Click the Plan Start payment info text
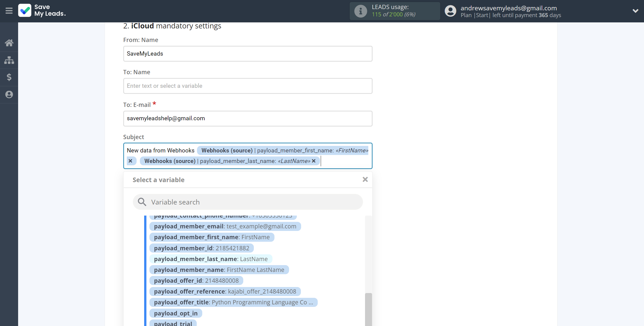The height and width of the screenshot is (326, 644). pyautogui.click(x=511, y=15)
